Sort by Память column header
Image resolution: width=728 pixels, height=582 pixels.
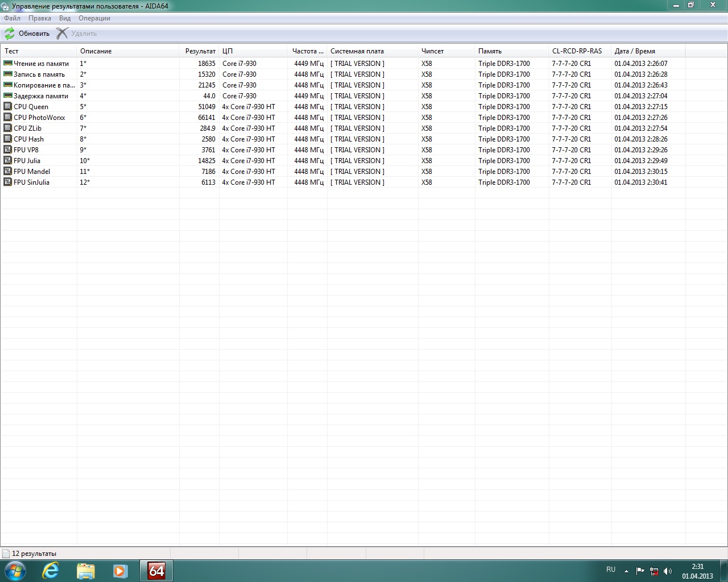click(x=512, y=51)
